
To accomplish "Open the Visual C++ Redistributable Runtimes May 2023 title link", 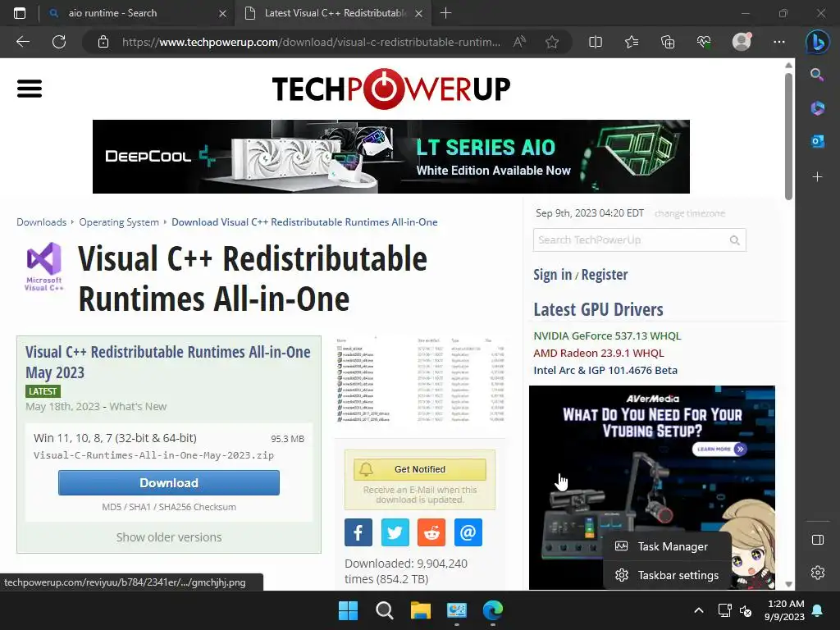I will point(167,362).
